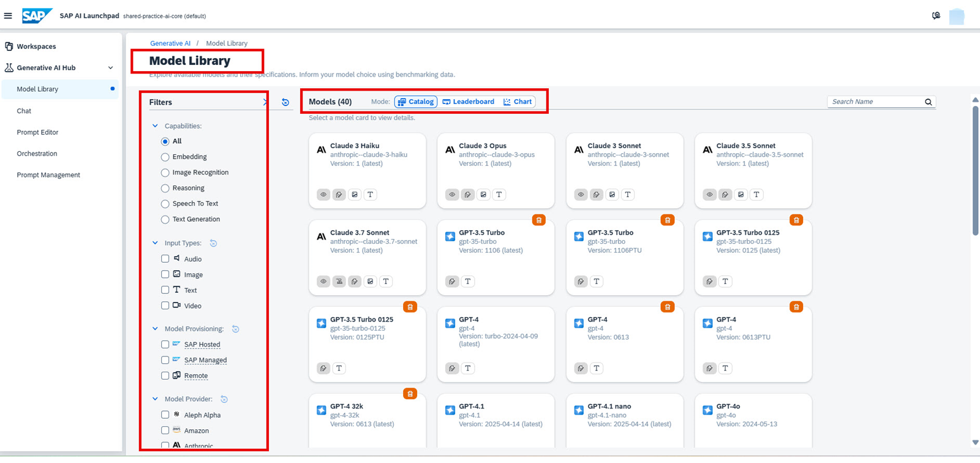The width and height of the screenshot is (980, 463).
Task: Enable the SAP Managed provisioning checkbox
Action: (165, 360)
